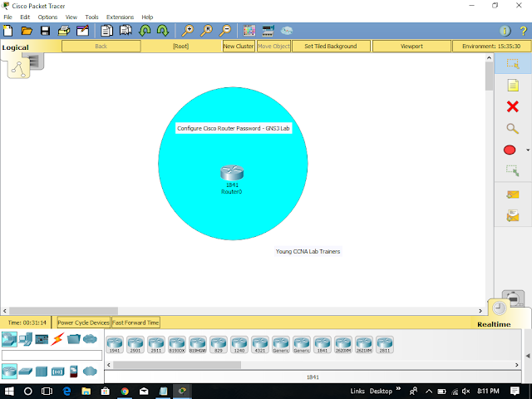Activate the Select tool in the right panel

coord(513,63)
